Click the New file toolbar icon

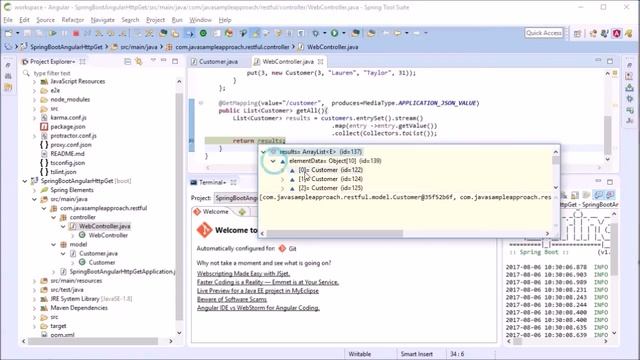9,33
